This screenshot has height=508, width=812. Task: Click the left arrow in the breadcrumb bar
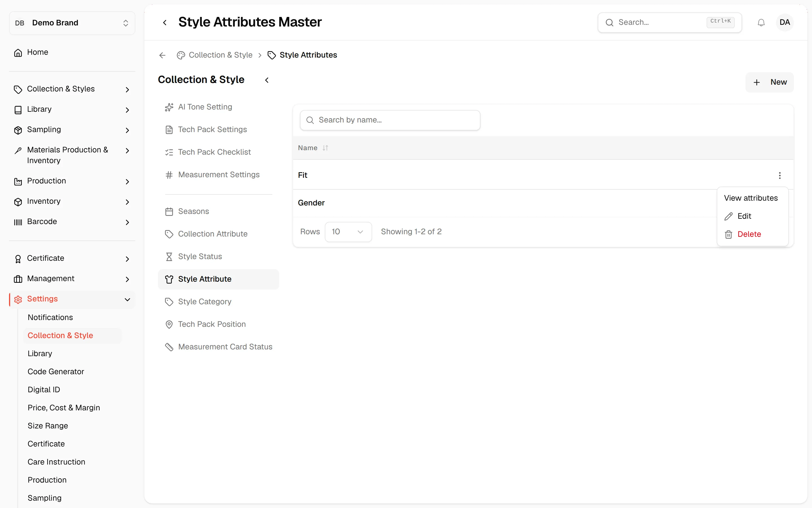162,55
